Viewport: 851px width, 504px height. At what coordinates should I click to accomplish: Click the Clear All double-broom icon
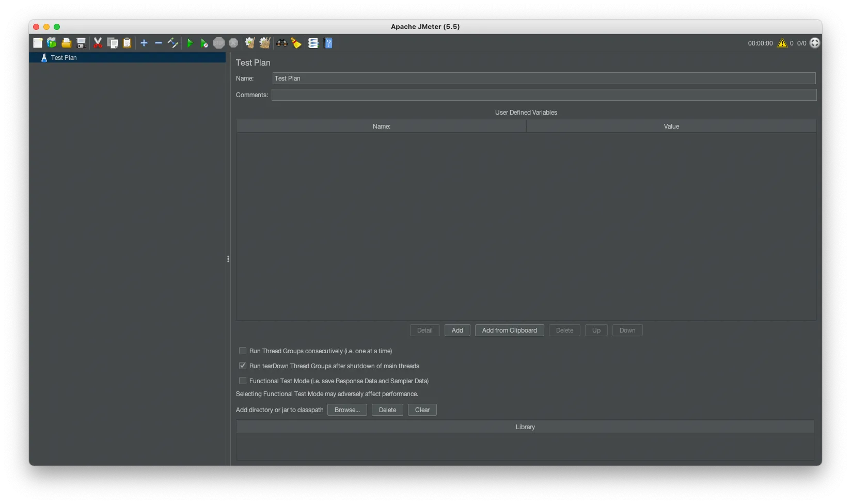(x=265, y=43)
